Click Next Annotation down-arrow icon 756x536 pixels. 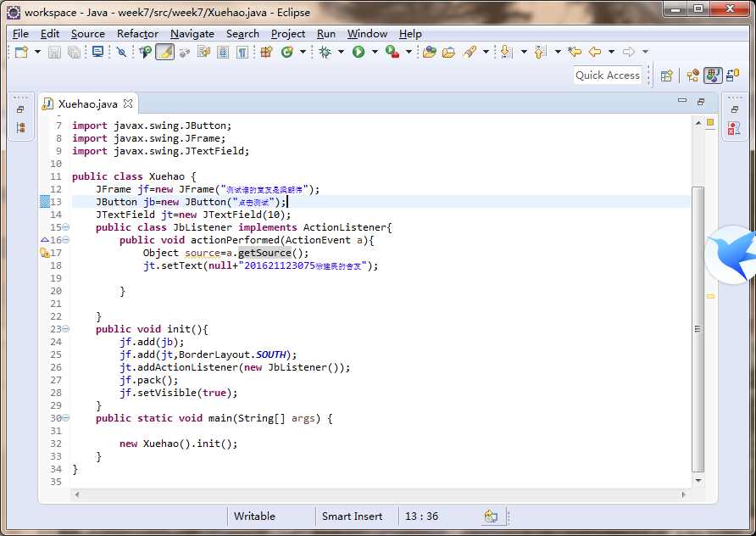pyautogui.click(x=506, y=52)
